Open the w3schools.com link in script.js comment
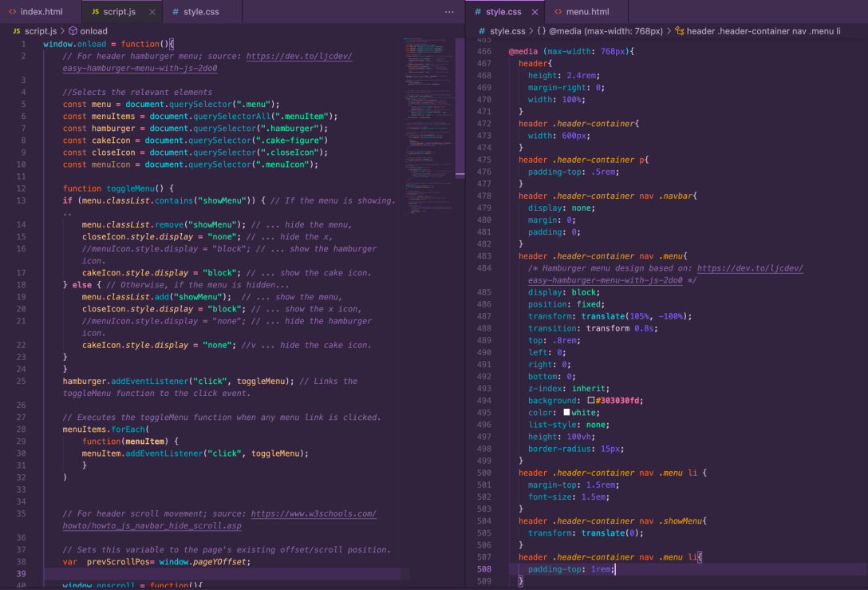Screen dimensions: 868x590 (313, 513)
